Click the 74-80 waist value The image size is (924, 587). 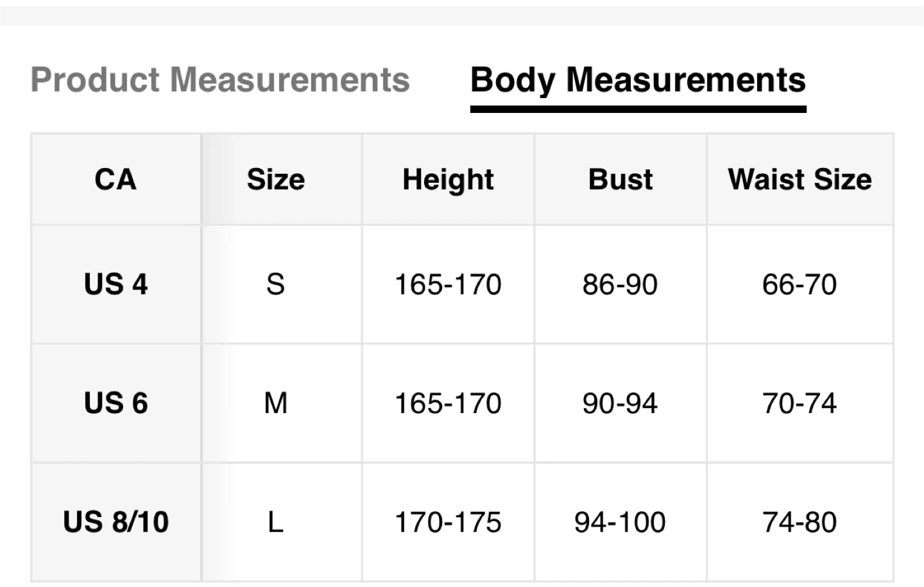click(800, 522)
